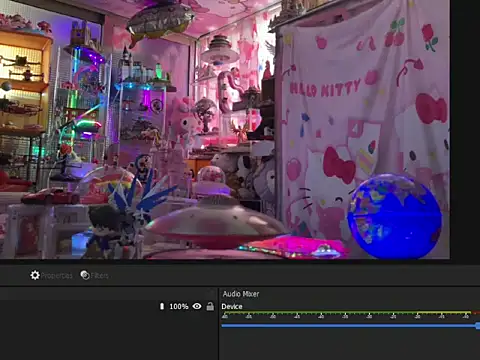Click the battery indicator icon beside 100%
The height and width of the screenshot is (360, 480).
tap(162, 306)
